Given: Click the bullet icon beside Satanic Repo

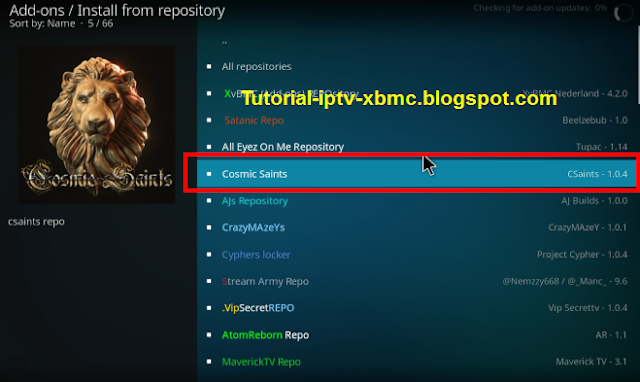Looking at the screenshot, I should tap(209, 120).
